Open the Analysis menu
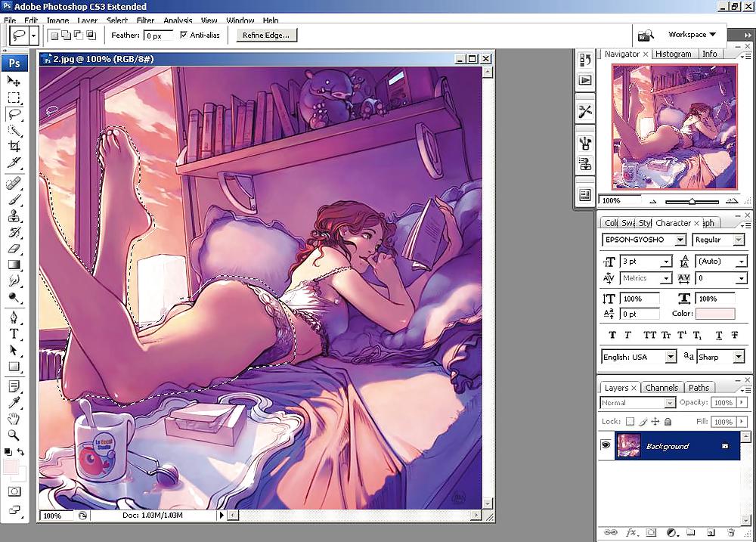Screen dimensions: 756x542 tap(178, 20)
